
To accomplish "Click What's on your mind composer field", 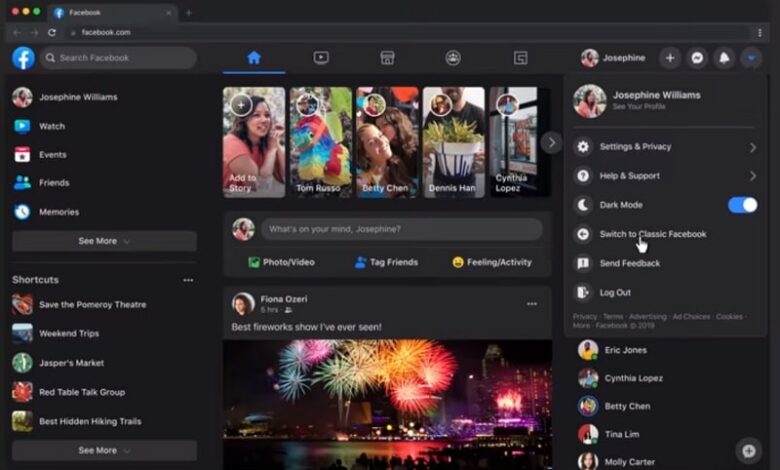I will tap(401, 229).
